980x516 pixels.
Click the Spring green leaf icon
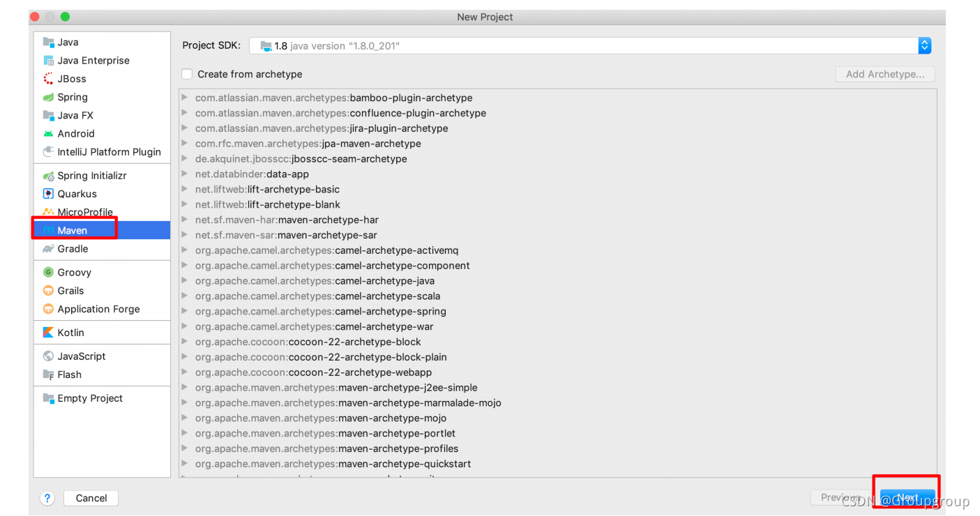48,97
